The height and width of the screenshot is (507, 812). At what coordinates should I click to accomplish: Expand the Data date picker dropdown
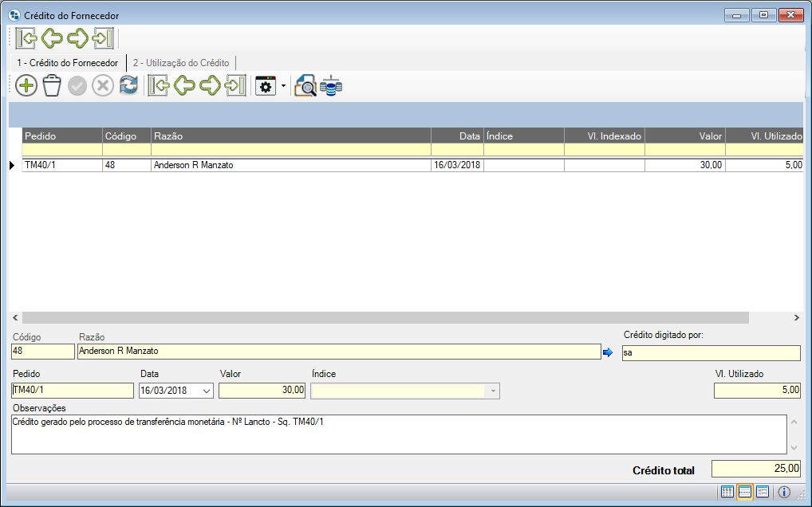pos(207,391)
